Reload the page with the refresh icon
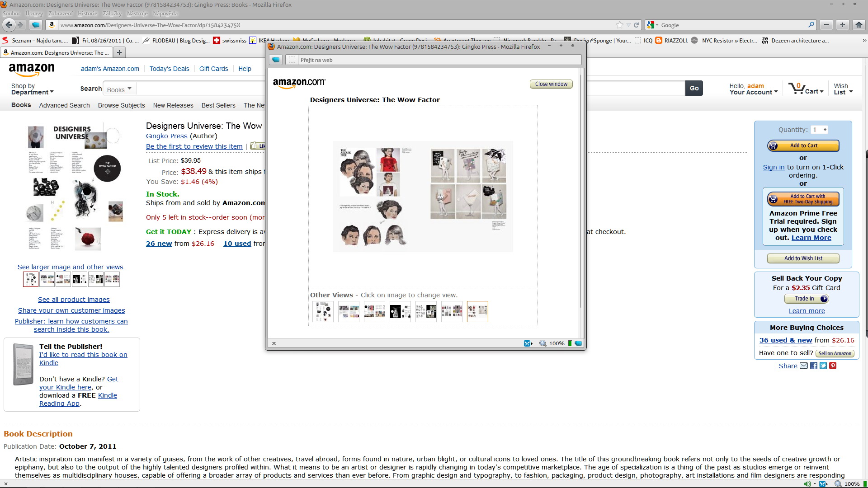The width and height of the screenshot is (868, 488). tap(637, 25)
